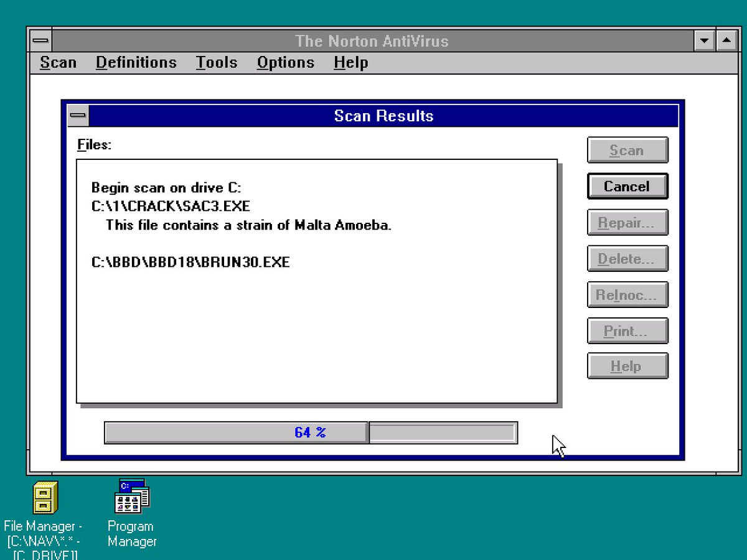
Task: Open the Definitions menu
Action: [136, 63]
